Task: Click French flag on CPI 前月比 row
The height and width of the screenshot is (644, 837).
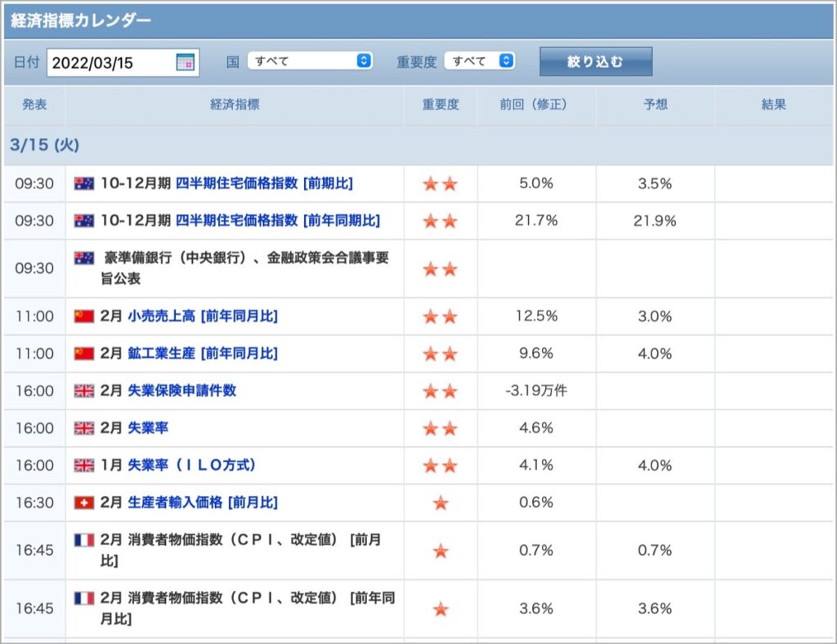Action: (84, 540)
